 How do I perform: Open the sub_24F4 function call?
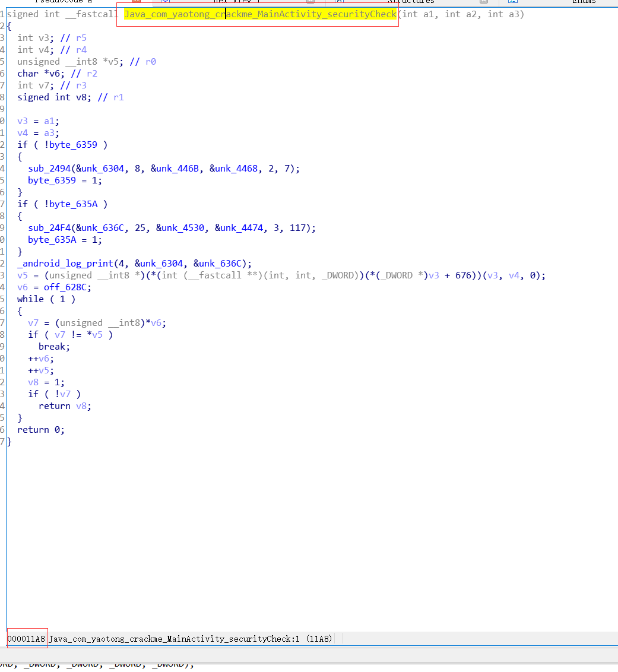pyautogui.click(x=49, y=228)
